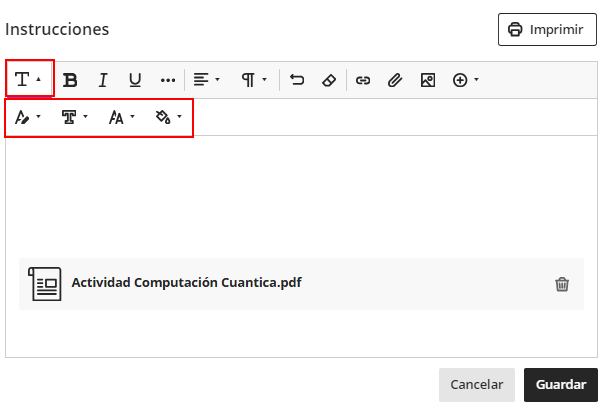Open the Actividad Computación Cuantica.pdf attachment

point(186,283)
